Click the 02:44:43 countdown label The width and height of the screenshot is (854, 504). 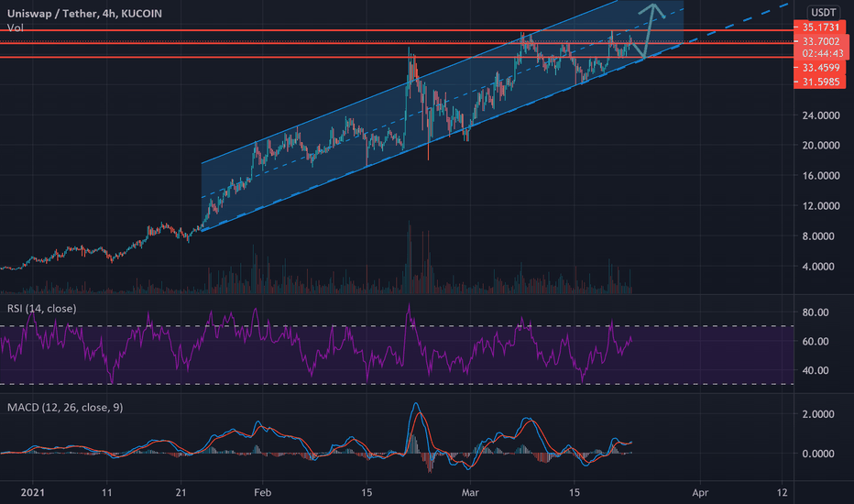pyautogui.click(x=823, y=53)
